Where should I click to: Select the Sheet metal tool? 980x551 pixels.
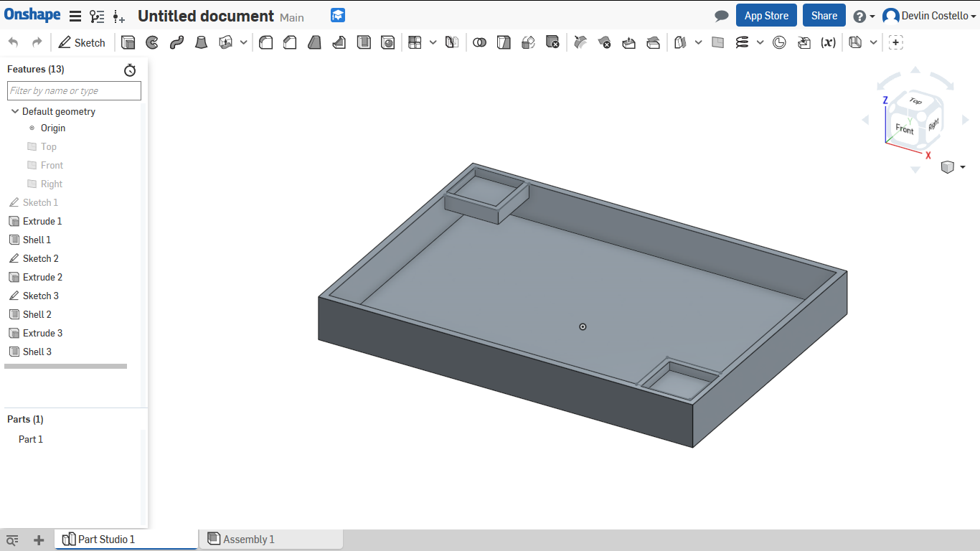pos(855,43)
